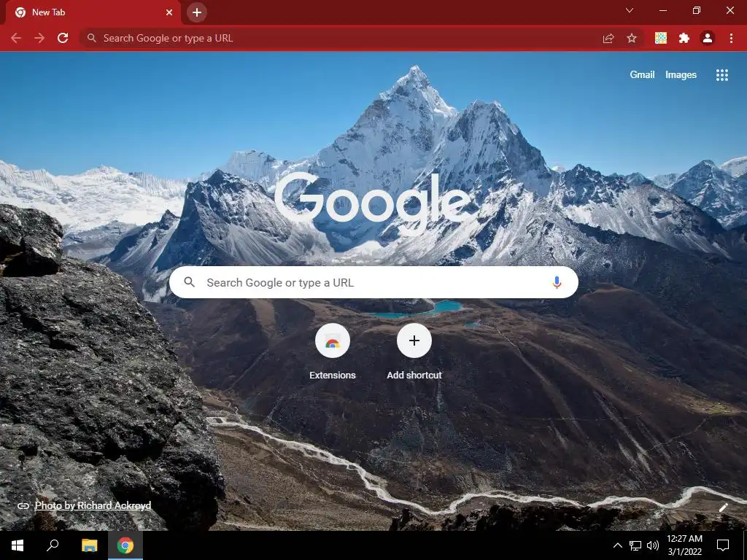747x560 pixels.
Task: Show hidden system tray icons
Action: point(617,545)
